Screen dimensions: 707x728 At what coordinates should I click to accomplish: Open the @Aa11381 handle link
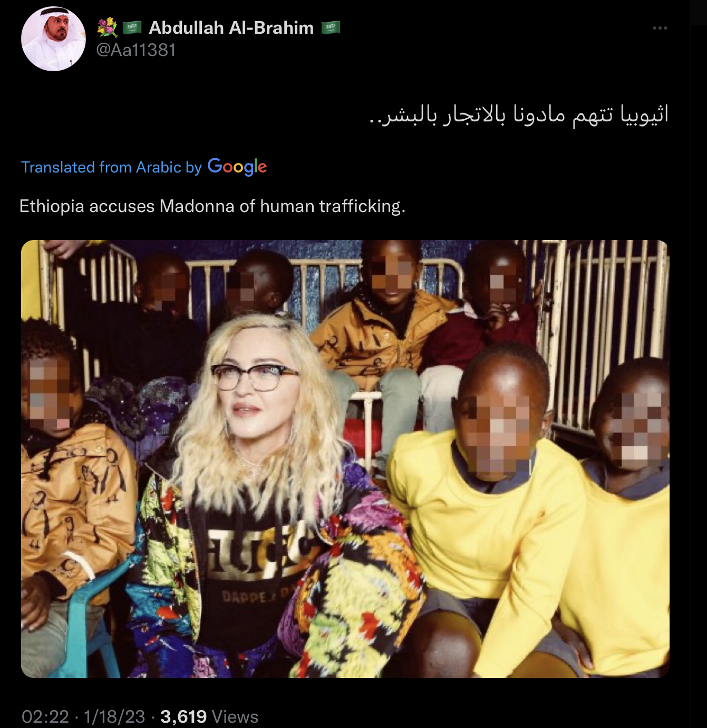pos(136,50)
